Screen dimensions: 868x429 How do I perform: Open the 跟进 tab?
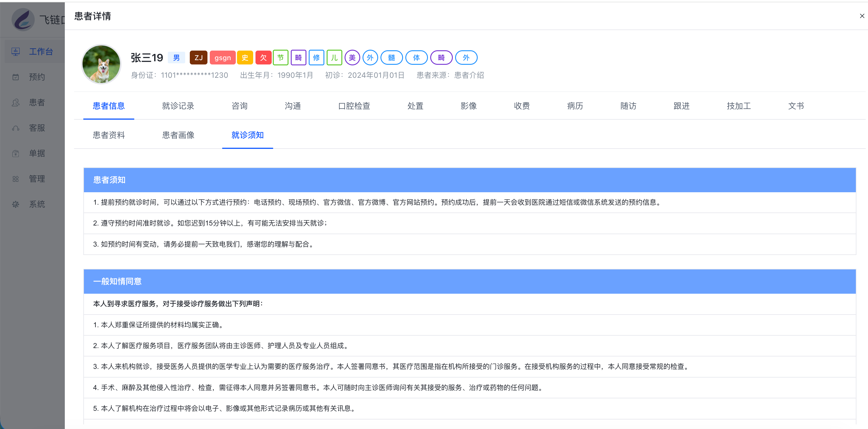pos(682,106)
